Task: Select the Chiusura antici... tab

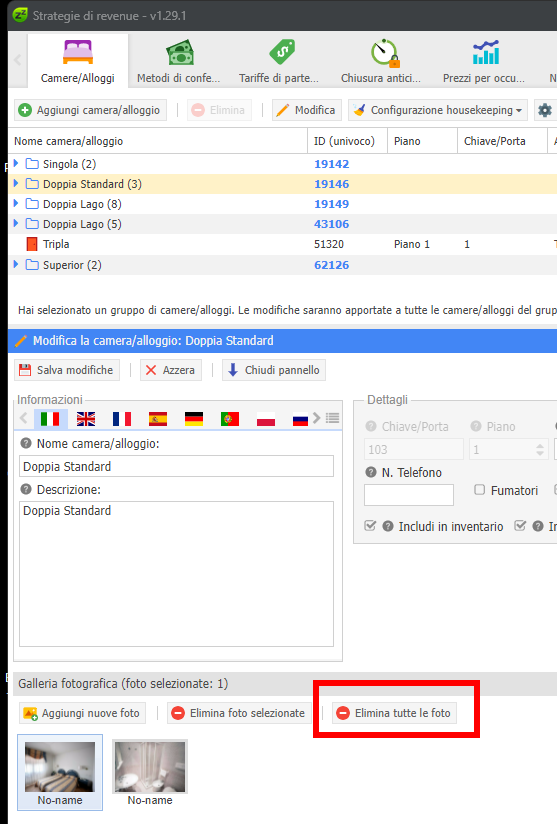Action: tap(381, 61)
